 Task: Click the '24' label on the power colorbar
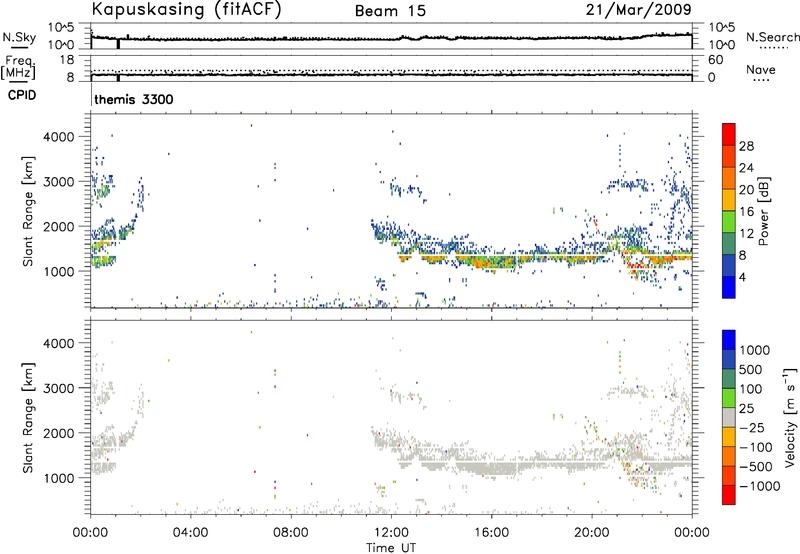746,168
